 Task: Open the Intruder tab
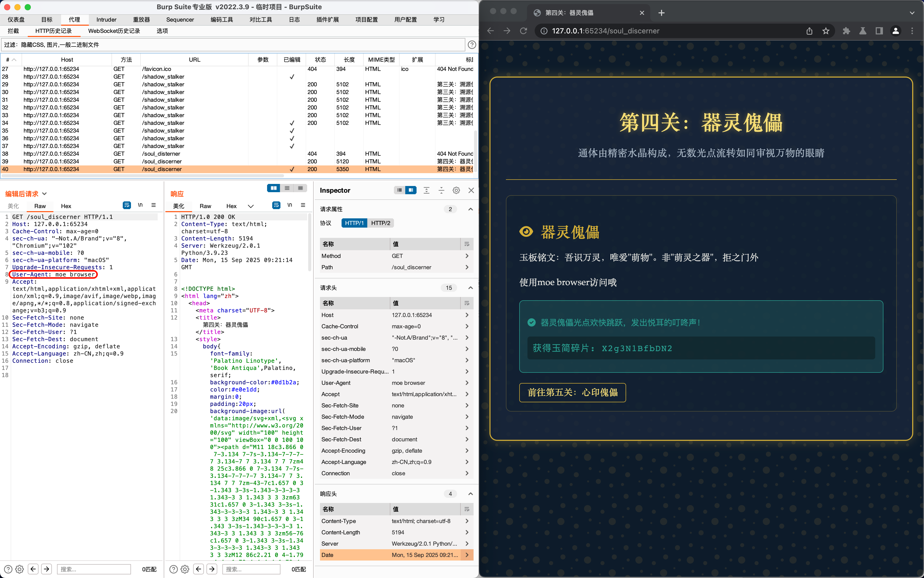(106, 20)
